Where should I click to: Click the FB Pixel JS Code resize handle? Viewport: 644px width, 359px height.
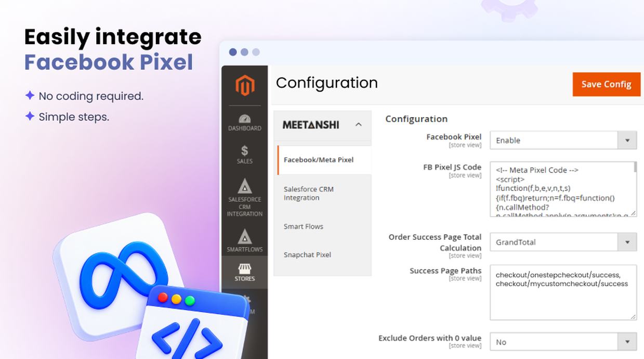click(x=634, y=213)
